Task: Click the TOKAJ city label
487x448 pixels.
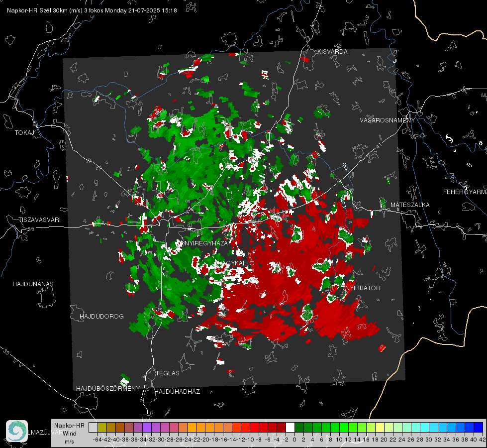Action: 24,133
